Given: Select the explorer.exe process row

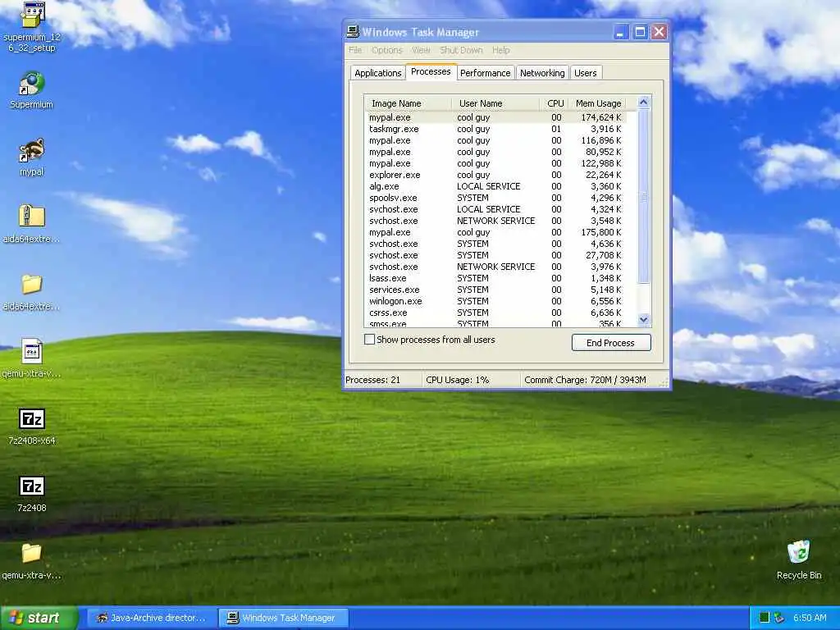Looking at the screenshot, I should (x=495, y=176).
